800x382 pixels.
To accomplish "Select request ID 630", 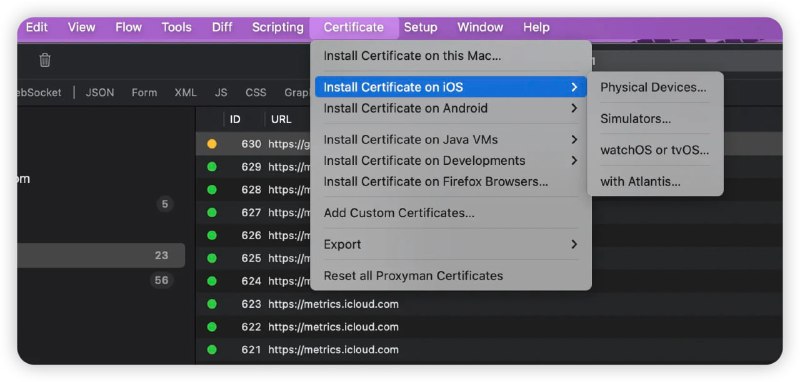I will [x=251, y=144].
